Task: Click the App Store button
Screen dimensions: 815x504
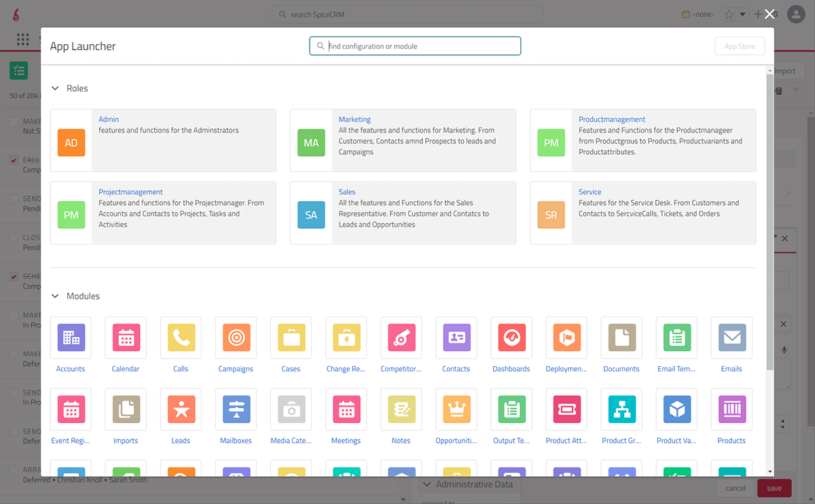Action: (x=740, y=46)
